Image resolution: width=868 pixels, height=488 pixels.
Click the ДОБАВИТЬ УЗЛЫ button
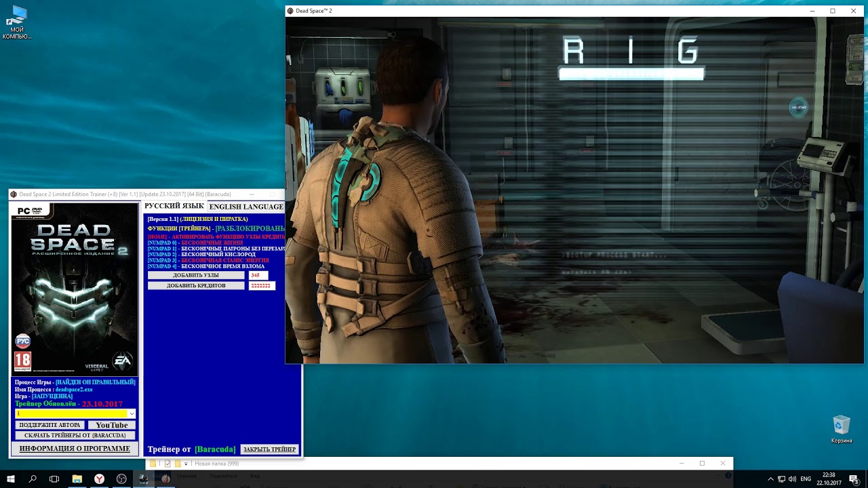(x=196, y=275)
